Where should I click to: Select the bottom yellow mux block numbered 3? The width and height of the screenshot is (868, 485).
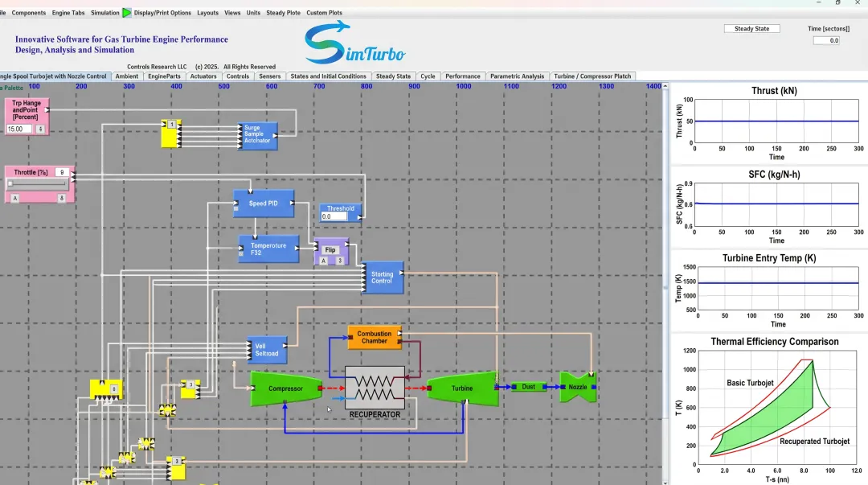177,468
